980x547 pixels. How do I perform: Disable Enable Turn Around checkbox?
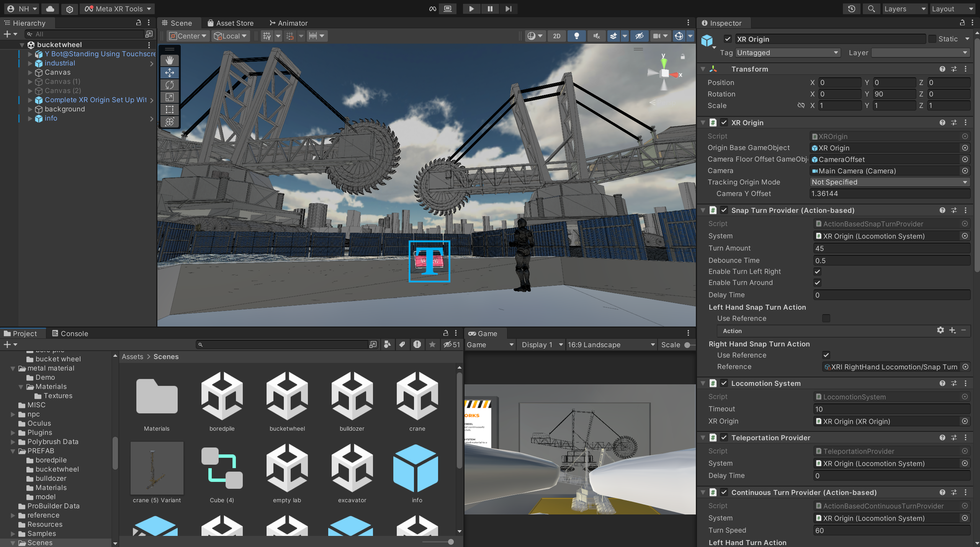pyautogui.click(x=818, y=282)
